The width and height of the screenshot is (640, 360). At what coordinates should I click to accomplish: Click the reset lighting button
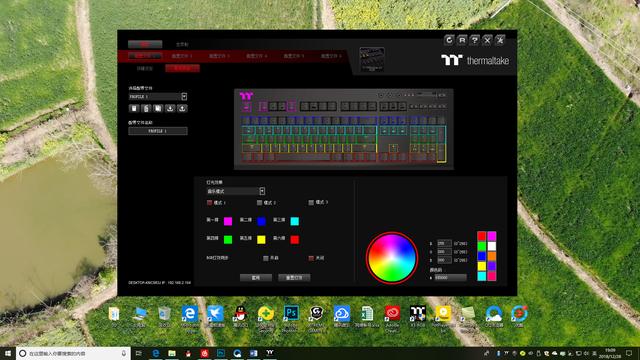click(294, 278)
